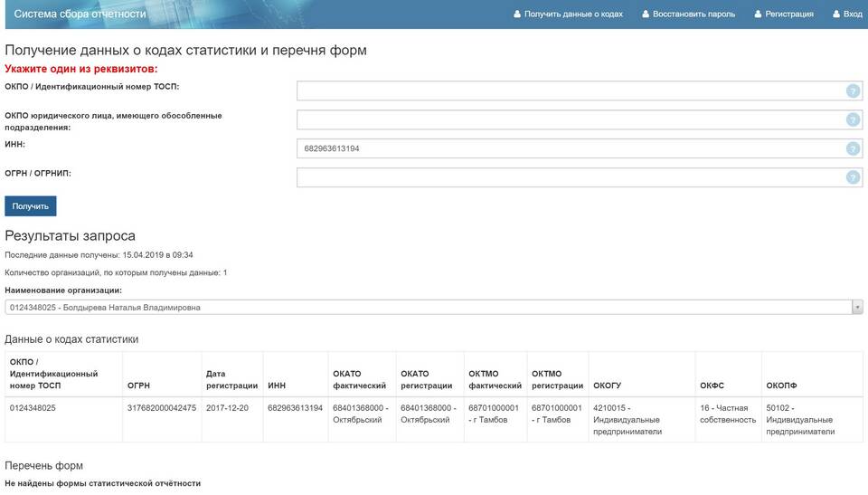Click the ОКПО юридического лица input field
The image size is (868, 495).
point(570,119)
